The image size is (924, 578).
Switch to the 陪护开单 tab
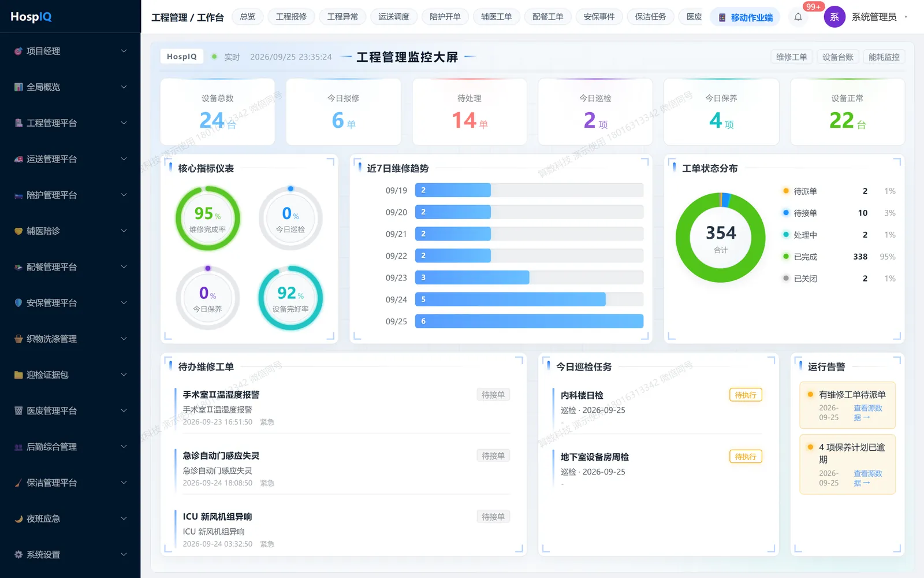click(445, 17)
